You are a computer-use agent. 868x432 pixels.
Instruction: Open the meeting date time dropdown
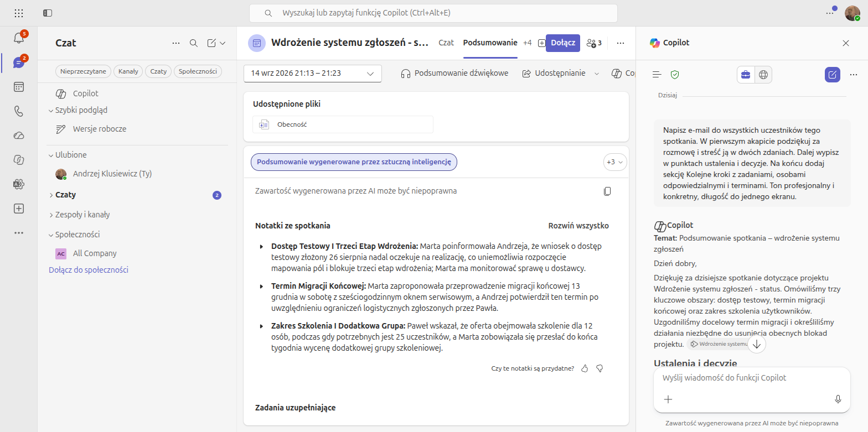pos(313,74)
